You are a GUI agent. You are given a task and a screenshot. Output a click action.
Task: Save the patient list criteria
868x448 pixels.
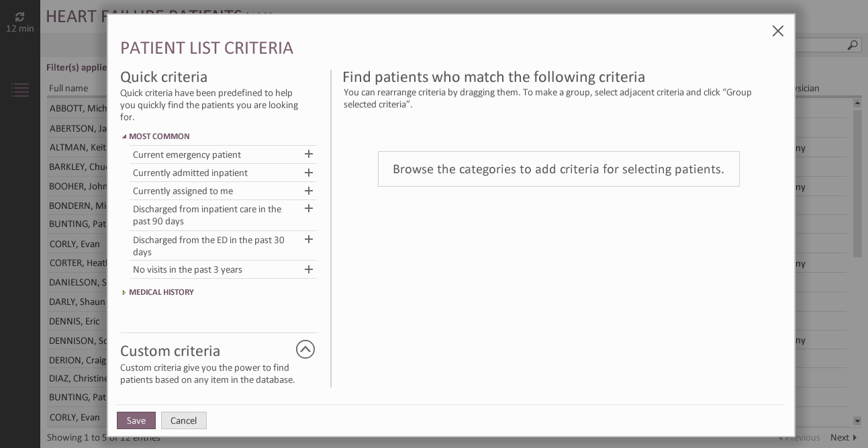(x=136, y=420)
